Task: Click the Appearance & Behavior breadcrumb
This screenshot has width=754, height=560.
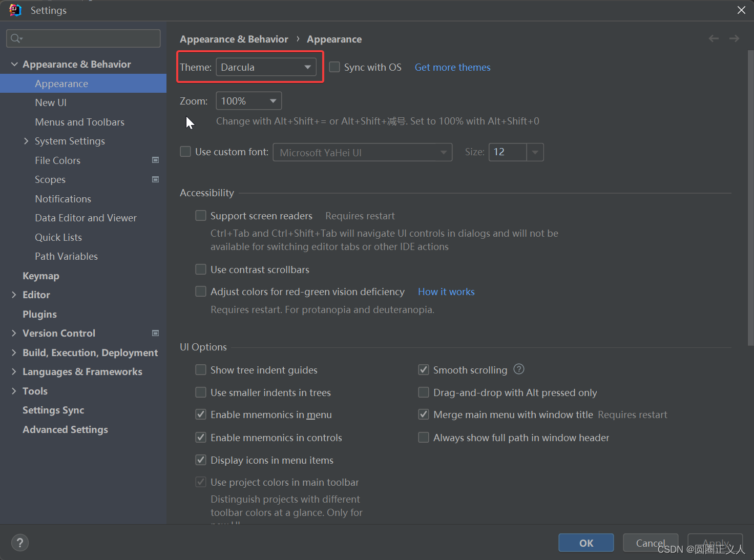Action: (x=234, y=39)
